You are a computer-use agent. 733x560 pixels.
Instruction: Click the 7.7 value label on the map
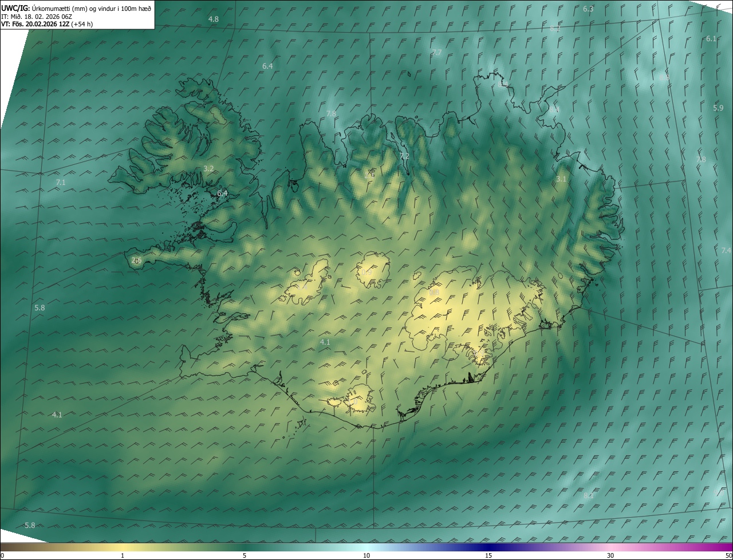point(437,53)
